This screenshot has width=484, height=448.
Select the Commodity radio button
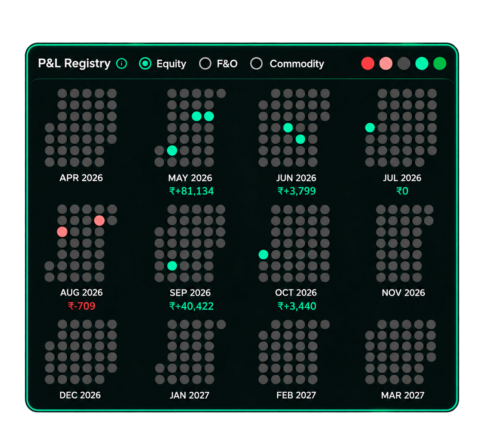256,63
